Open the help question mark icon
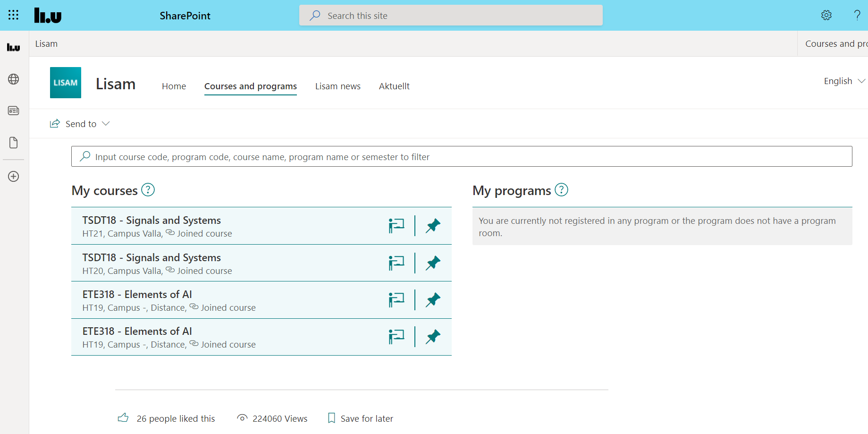 coord(857,15)
